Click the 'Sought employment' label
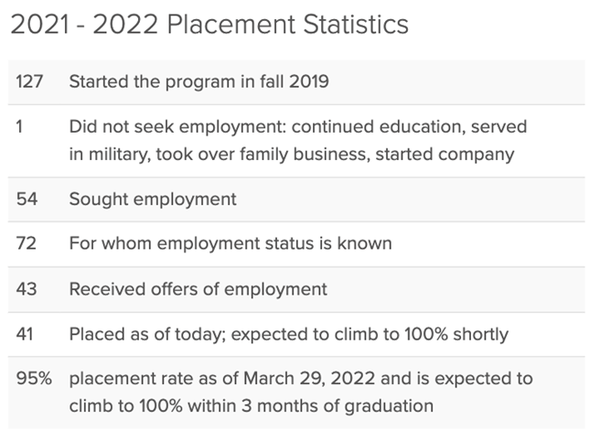Image resolution: width=600 pixels, height=441 pixels. 153,199
